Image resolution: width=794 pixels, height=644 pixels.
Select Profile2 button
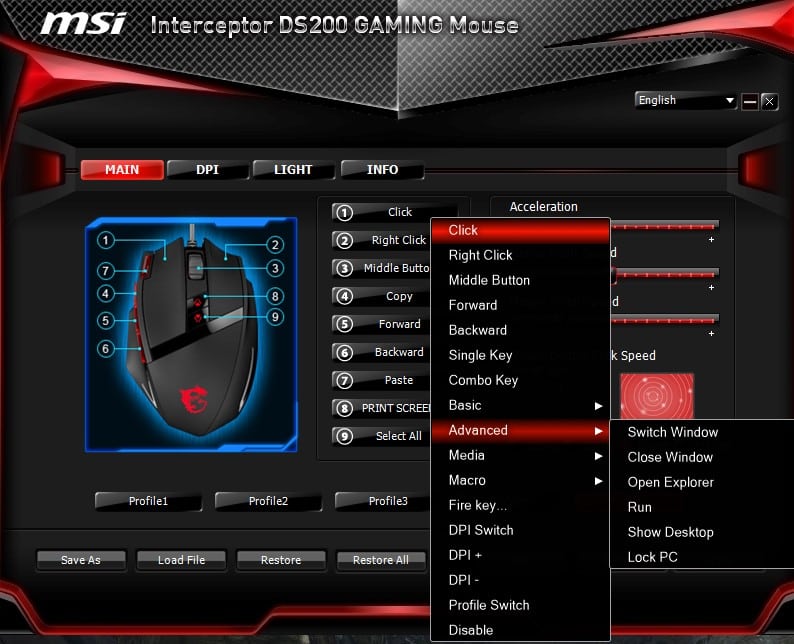coord(268,501)
